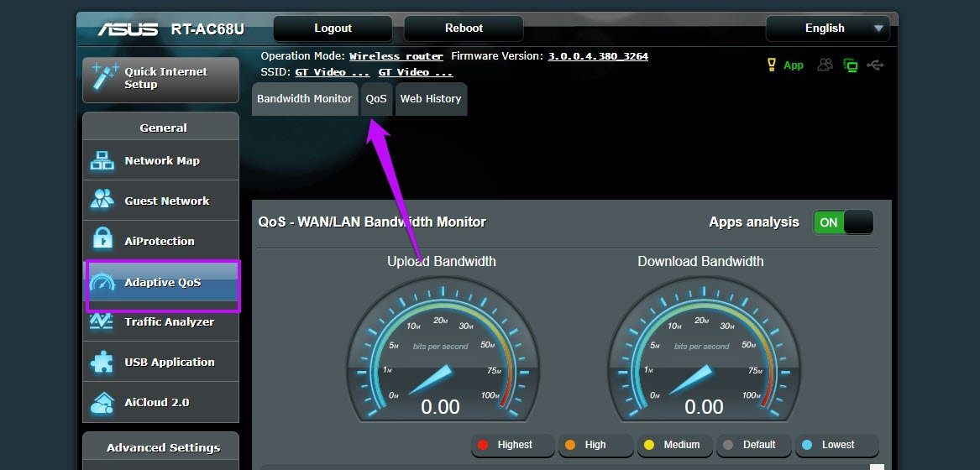Switch to Bandwidth Monitor tab
Viewport: 980px width, 470px height.
pyautogui.click(x=304, y=99)
